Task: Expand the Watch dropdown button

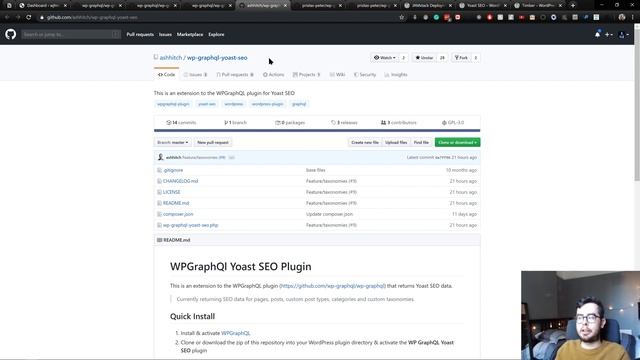Action: (384, 58)
